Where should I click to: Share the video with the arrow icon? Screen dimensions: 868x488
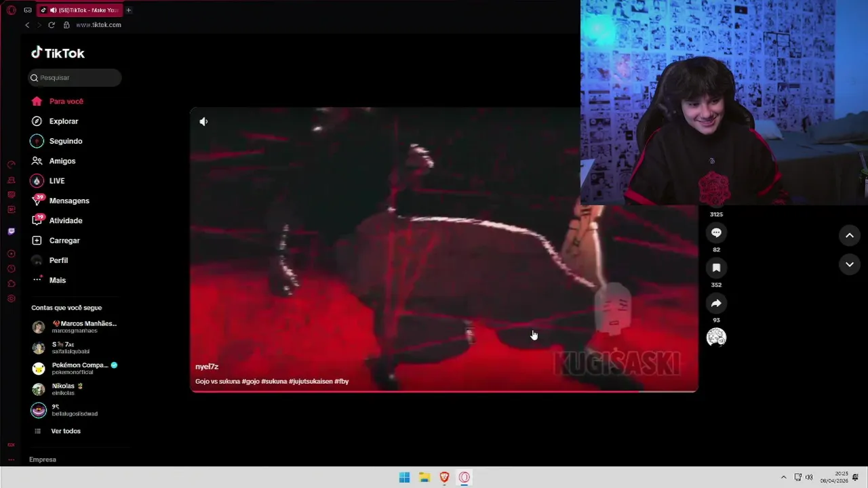716,303
